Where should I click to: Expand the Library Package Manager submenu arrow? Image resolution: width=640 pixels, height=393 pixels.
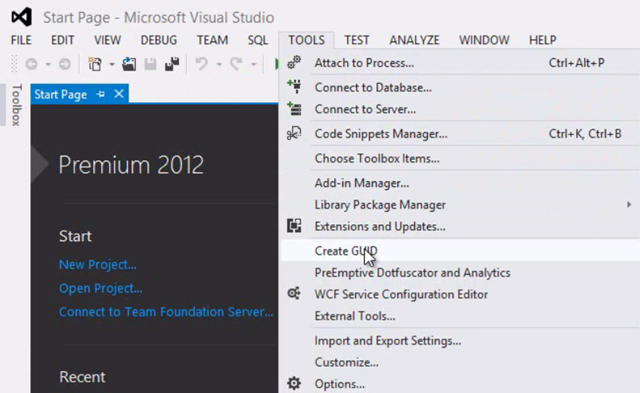[x=629, y=204]
